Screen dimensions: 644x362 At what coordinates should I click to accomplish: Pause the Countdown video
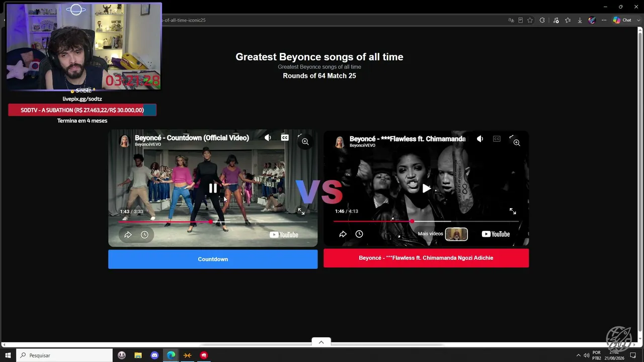tap(213, 188)
